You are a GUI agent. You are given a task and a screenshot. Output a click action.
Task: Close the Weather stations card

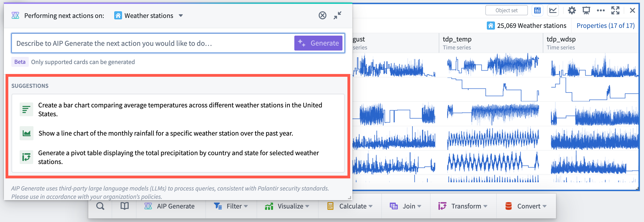tap(632, 10)
